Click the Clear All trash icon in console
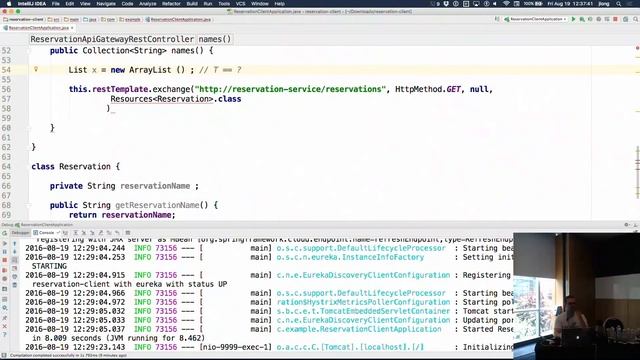The image size is (640, 360). (x=15, y=285)
